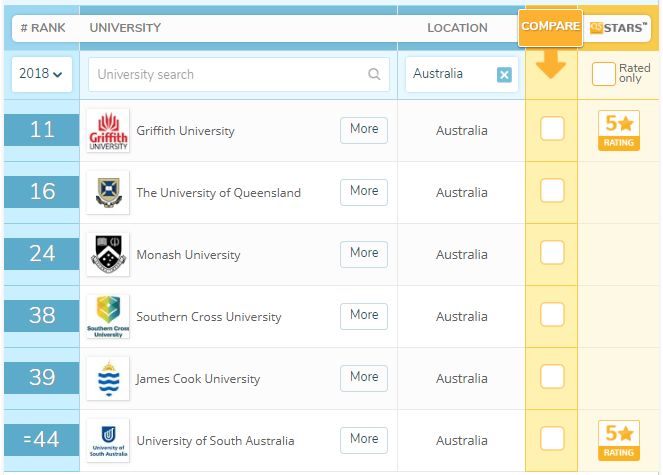Image resolution: width=663 pixels, height=475 pixels.
Task: Click the Griffith University logo
Action: point(108,131)
